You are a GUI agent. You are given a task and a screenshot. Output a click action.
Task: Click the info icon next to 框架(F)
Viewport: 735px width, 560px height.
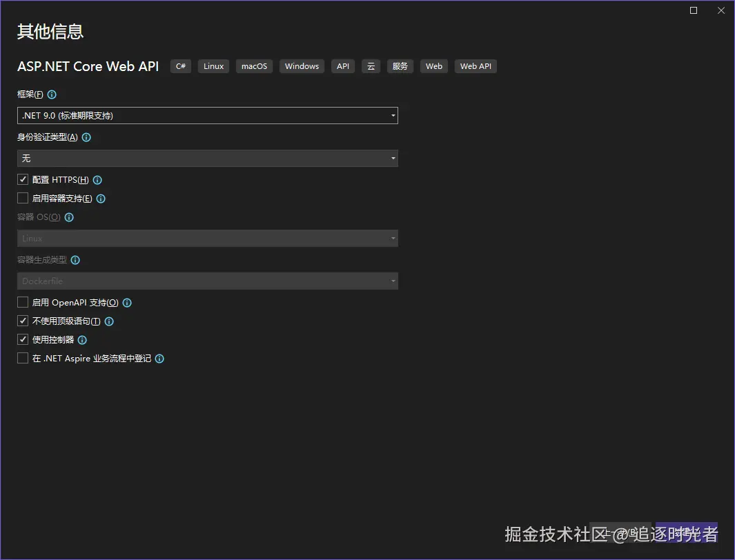[x=52, y=94]
